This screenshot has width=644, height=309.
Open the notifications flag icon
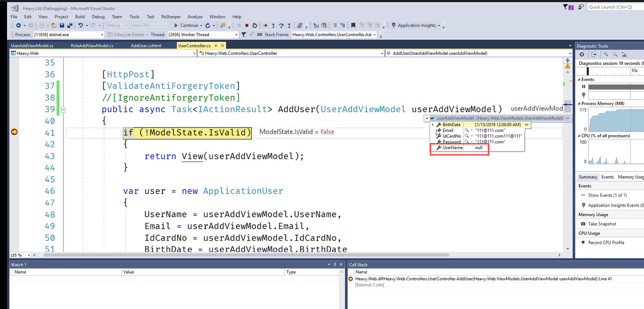[568, 7]
